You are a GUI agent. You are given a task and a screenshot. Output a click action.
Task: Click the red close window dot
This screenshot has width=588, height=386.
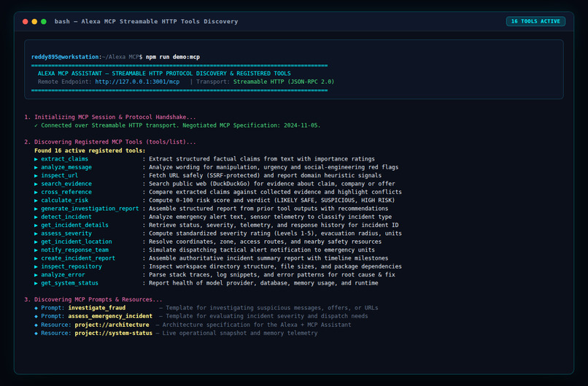tap(25, 22)
